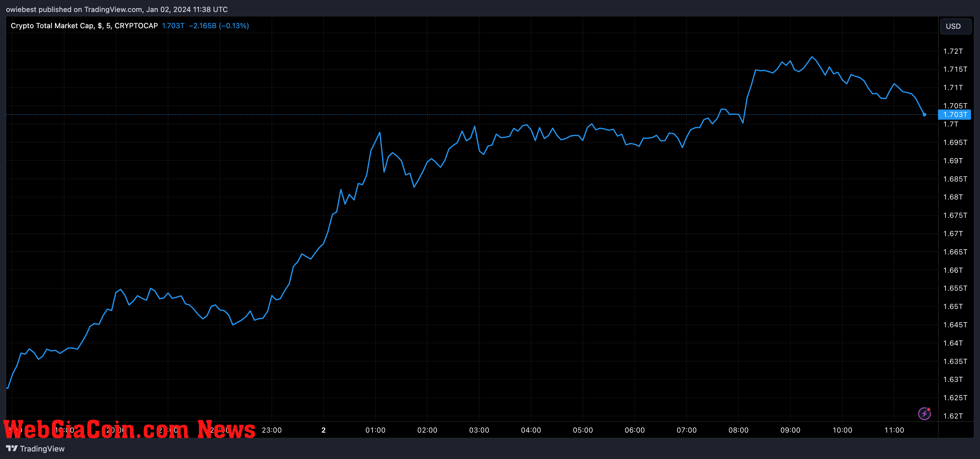The image size is (980, 459).
Task: Click the 01:00 time axis label
Action: click(x=375, y=430)
